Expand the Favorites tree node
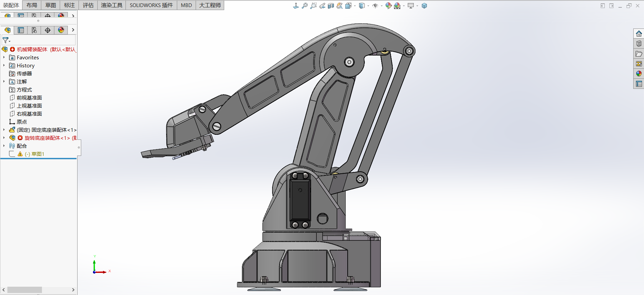Image resolution: width=644 pixels, height=295 pixels. (4, 57)
